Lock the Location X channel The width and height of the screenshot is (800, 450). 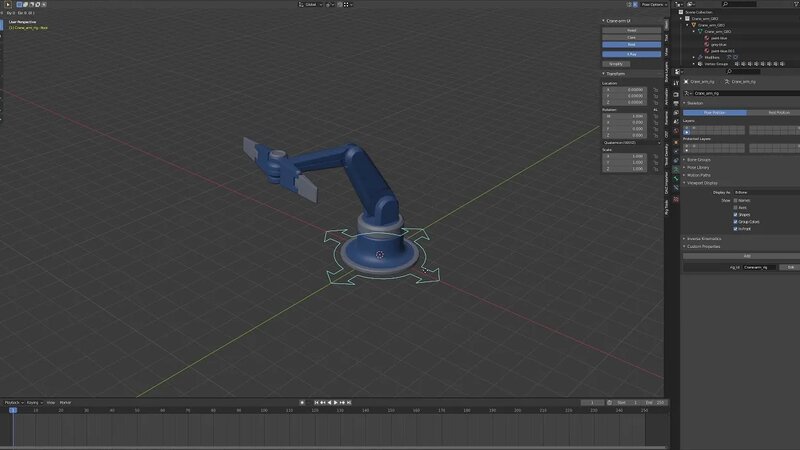pyautogui.click(x=656, y=90)
